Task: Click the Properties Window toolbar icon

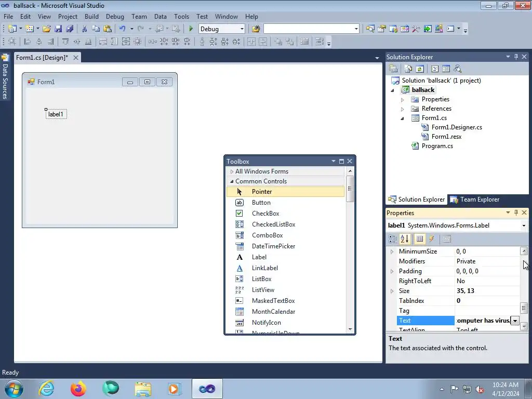Action: point(382,29)
